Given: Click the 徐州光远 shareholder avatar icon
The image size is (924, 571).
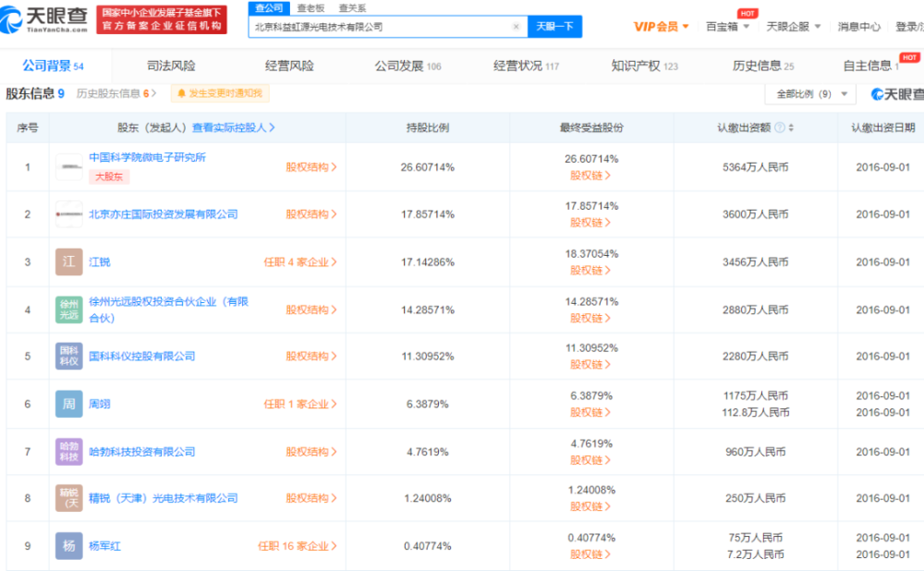Looking at the screenshot, I should point(69,310).
